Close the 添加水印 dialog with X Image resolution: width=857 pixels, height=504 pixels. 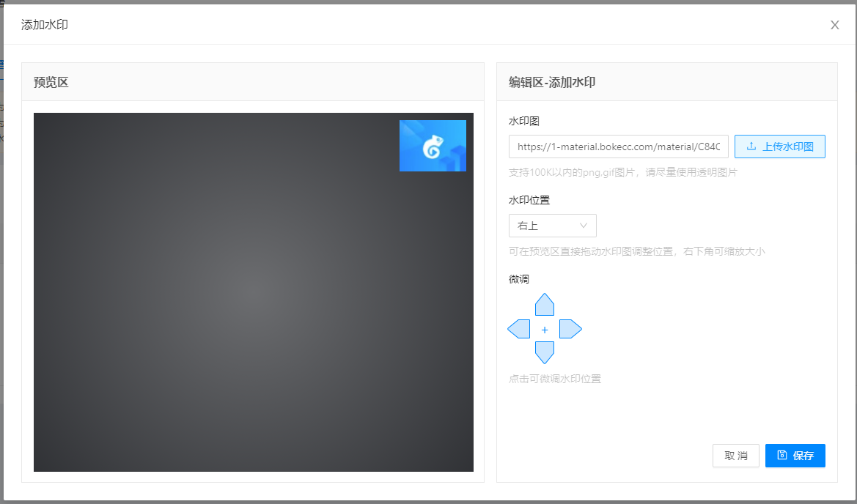[x=834, y=25]
